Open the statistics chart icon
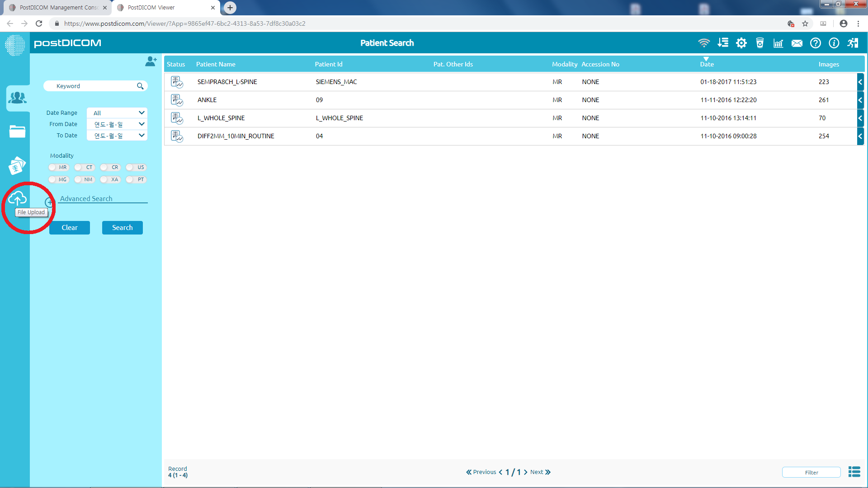Screen dimensions: 868x488 778,43
